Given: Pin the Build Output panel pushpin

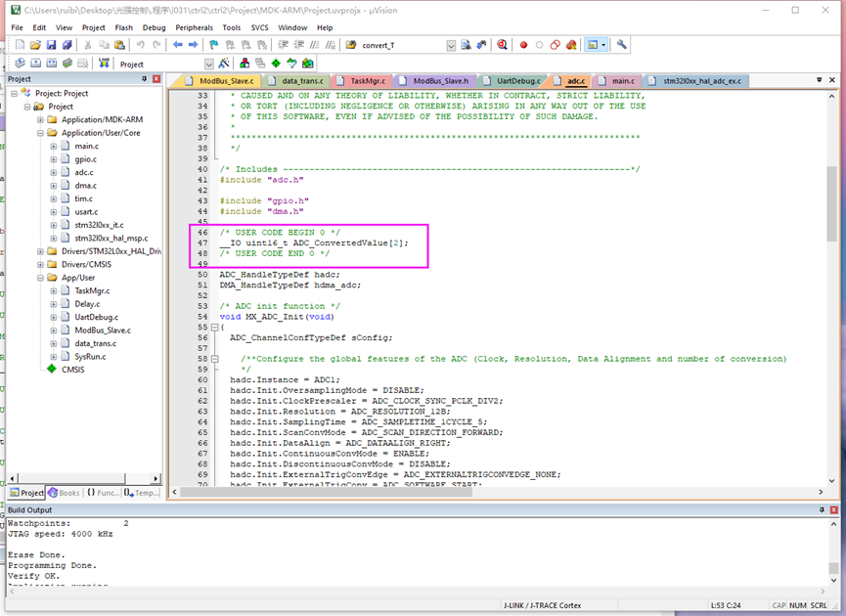Looking at the screenshot, I should click(x=822, y=509).
